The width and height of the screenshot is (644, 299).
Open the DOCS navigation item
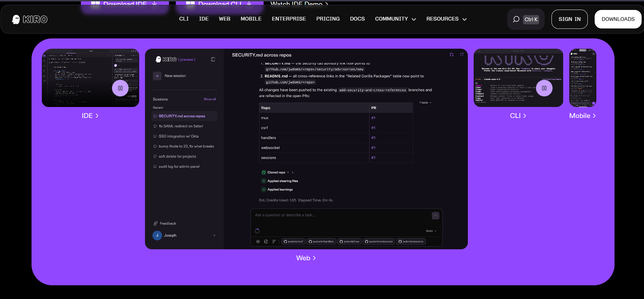tap(357, 19)
